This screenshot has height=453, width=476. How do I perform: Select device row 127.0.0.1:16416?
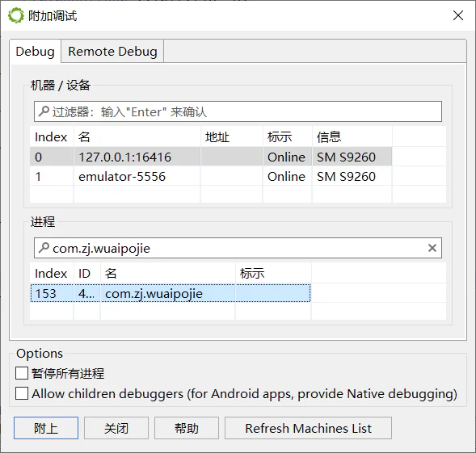click(211, 157)
